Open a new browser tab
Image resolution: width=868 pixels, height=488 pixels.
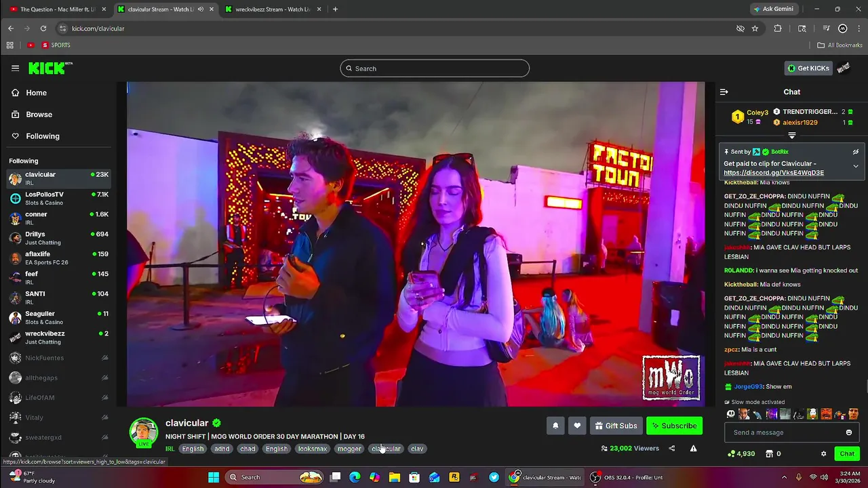(335, 9)
